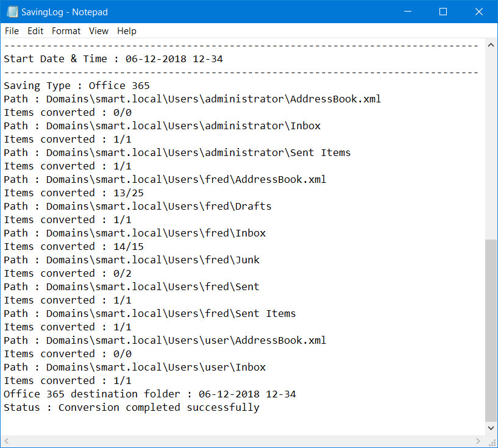Click the administrator\Inbox path line
498x448 pixels.
[x=162, y=126]
